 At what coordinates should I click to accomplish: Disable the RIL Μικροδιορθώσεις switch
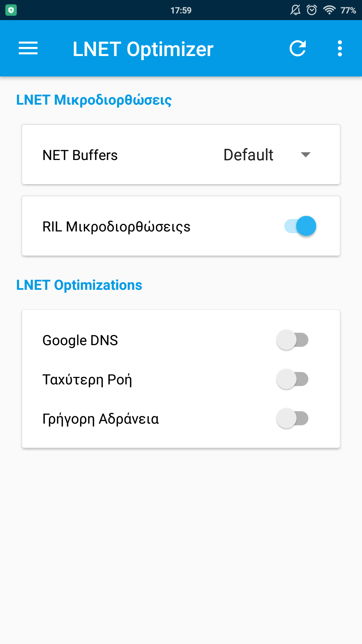pyautogui.click(x=300, y=226)
